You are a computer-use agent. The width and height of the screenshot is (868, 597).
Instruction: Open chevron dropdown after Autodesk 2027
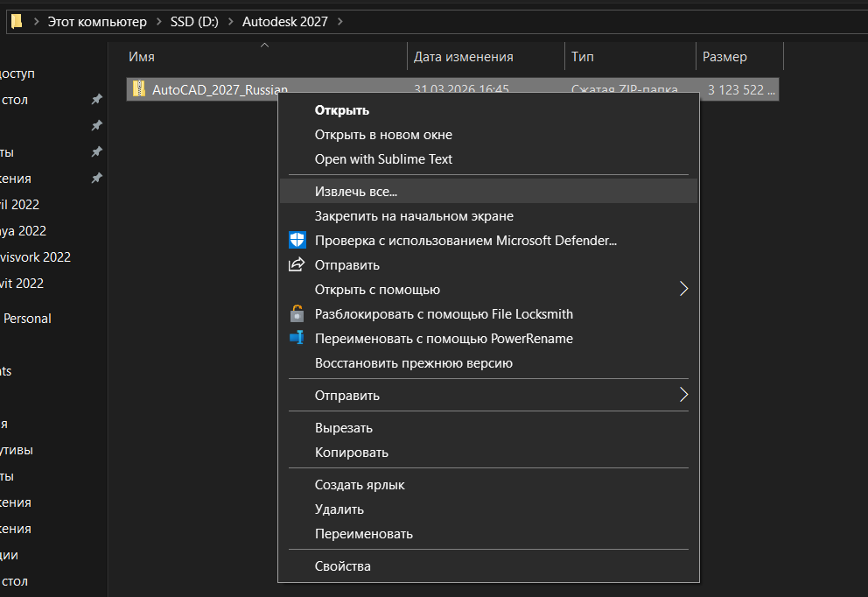click(x=339, y=22)
